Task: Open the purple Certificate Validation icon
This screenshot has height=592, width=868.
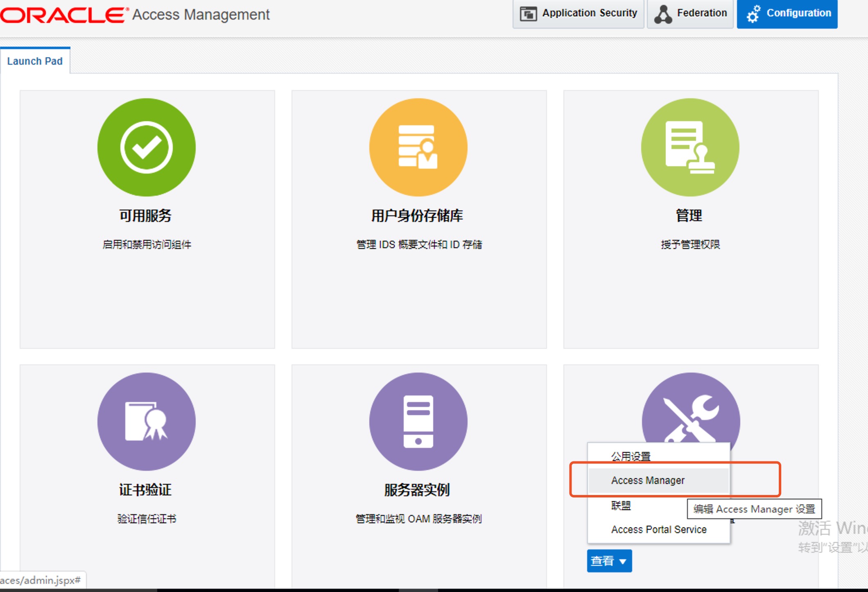Action: pyautogui.click(x=146, y=422)
